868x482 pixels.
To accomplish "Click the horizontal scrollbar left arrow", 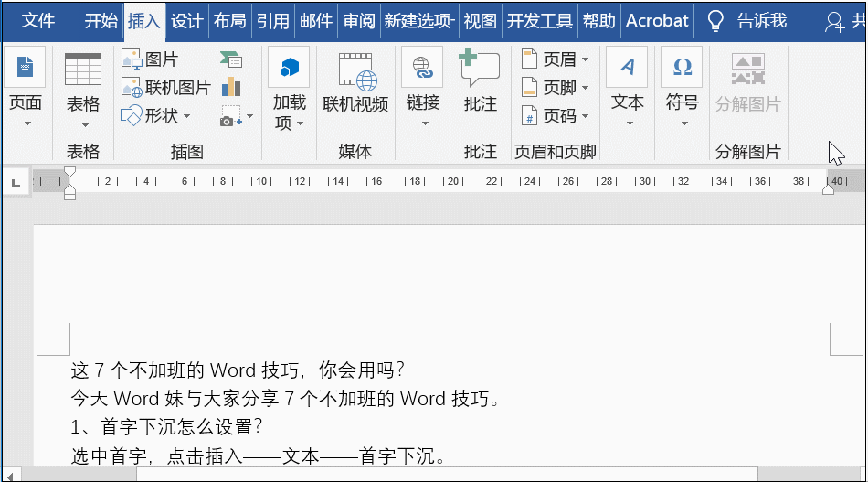I will tap(10, 476).
